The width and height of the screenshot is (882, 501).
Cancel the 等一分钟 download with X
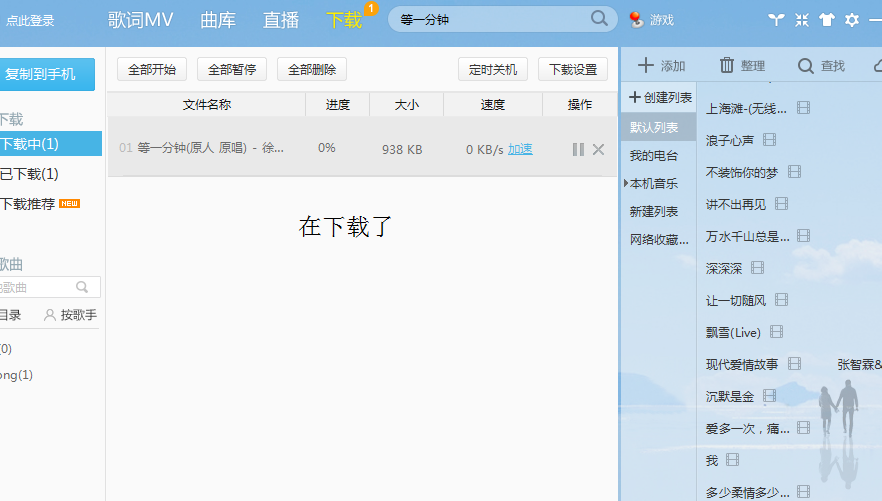(598, 149)
